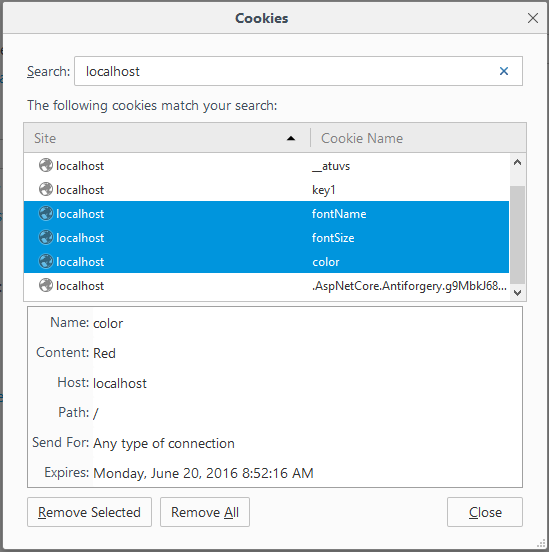This screenshot has width=549, height=552.
Task: Select the .AspNetCore.Antiforgery cookie row
Action: pos(267,286)
